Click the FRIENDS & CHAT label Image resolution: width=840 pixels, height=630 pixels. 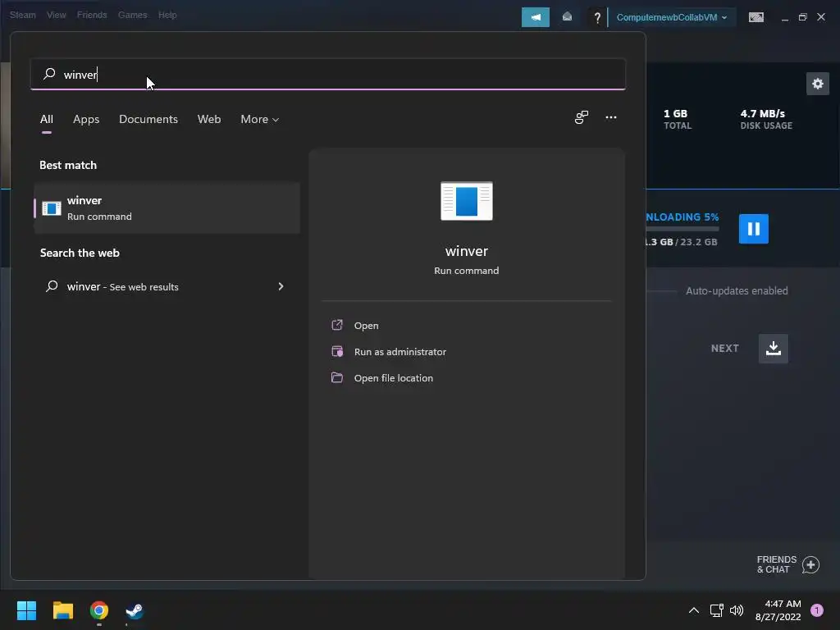tap(776, 564)
